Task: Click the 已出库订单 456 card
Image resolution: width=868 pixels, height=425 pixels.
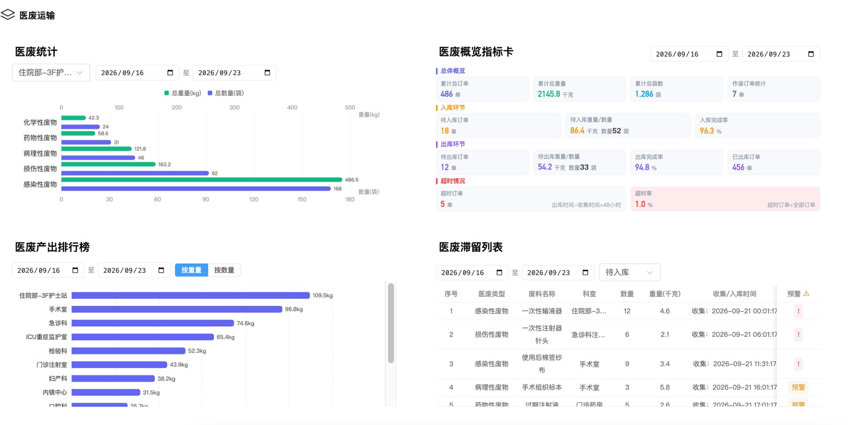Action: [x=774, y=162]
